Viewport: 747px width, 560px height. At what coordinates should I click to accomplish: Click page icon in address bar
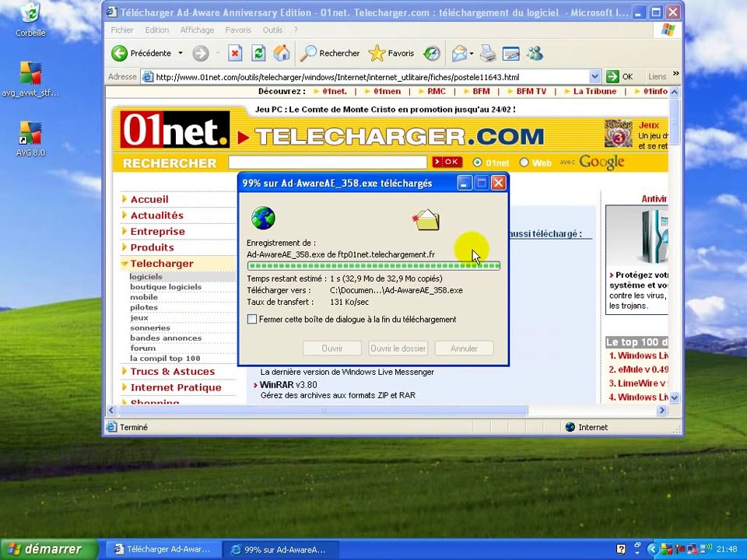click(x=148, y=77)
